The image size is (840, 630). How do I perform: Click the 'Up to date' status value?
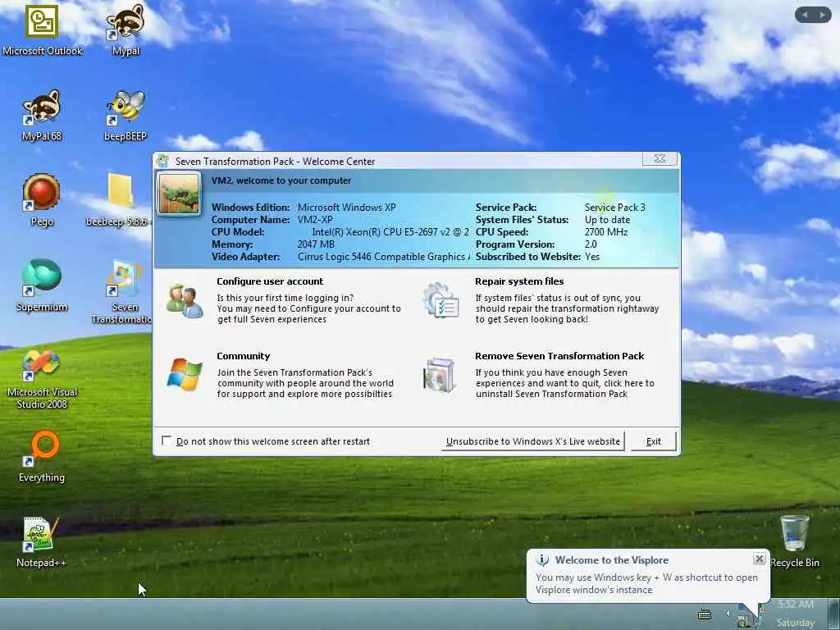click(x=608, y=220)
